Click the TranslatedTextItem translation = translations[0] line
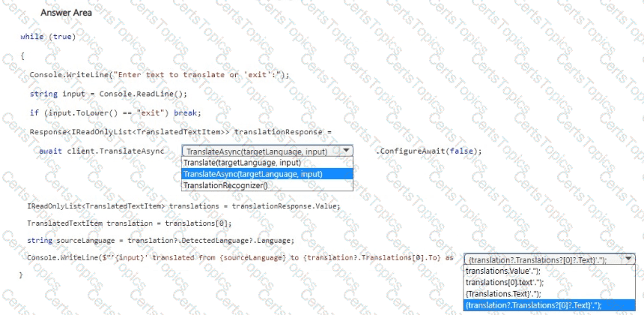 129,223
